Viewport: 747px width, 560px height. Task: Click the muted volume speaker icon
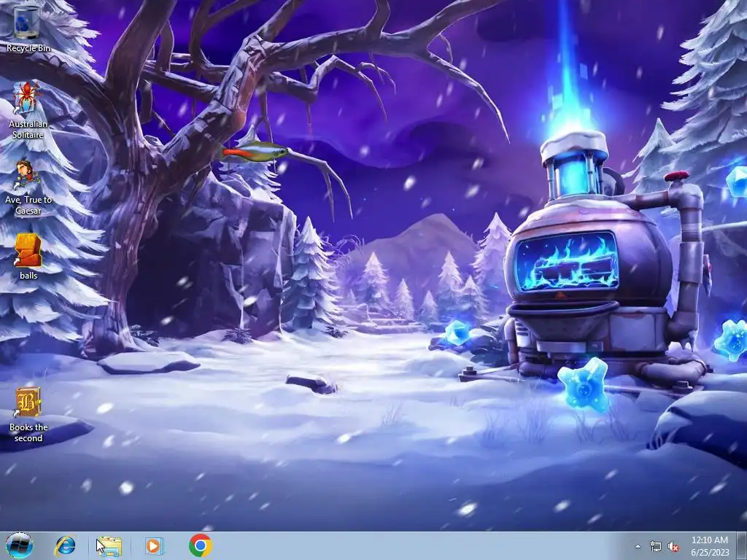pyautogui.click(x=673, y=546)
